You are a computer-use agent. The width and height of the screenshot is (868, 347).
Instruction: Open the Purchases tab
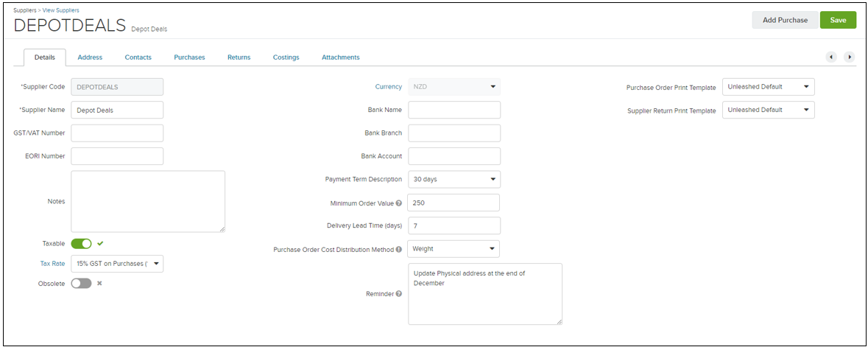tap(189, 57)
